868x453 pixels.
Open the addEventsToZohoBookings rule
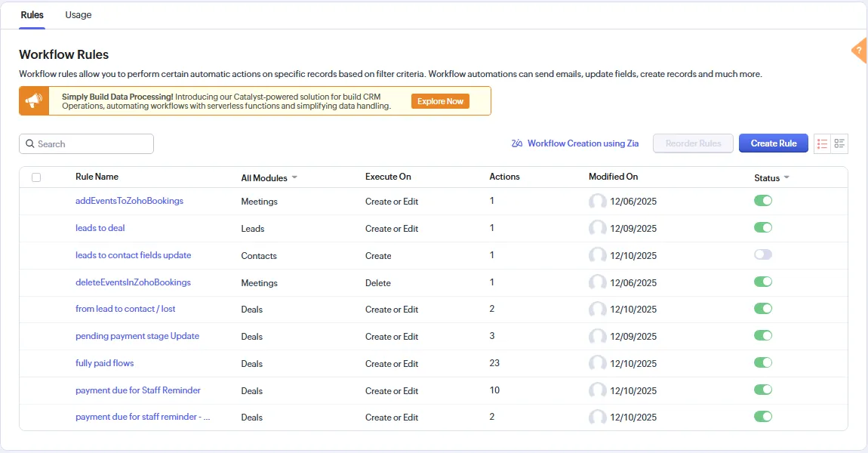(x=129, y=201)
